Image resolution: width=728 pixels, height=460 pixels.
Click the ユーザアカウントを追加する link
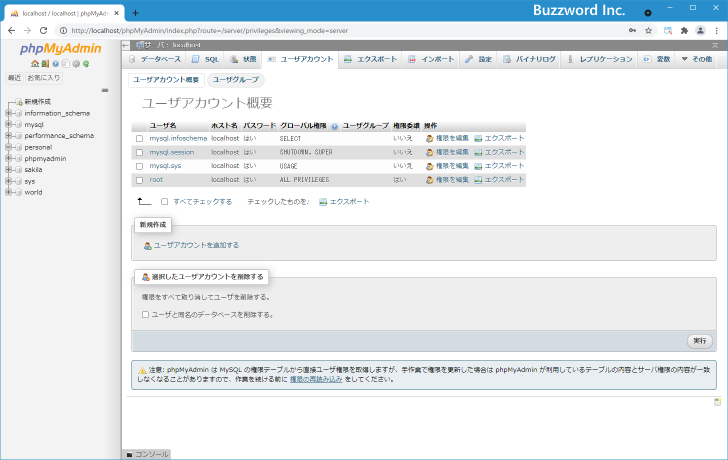coord(196,245)
